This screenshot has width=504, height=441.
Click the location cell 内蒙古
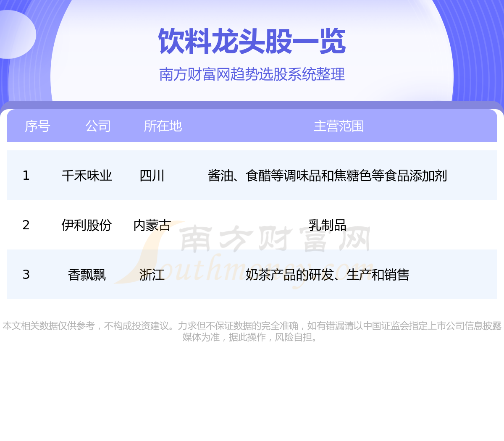coord(152,225)
